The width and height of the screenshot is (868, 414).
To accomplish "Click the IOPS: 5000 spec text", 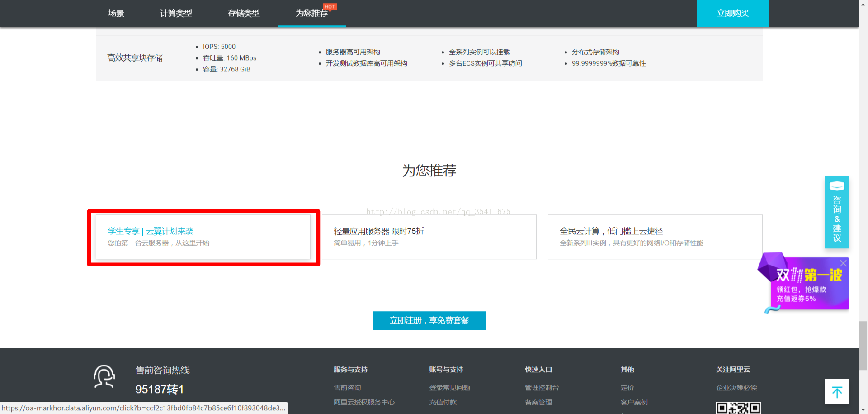I will (219, 47).
